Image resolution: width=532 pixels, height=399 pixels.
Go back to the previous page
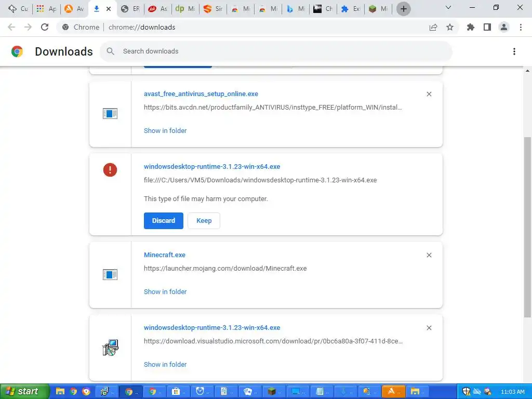pos(11,27)
